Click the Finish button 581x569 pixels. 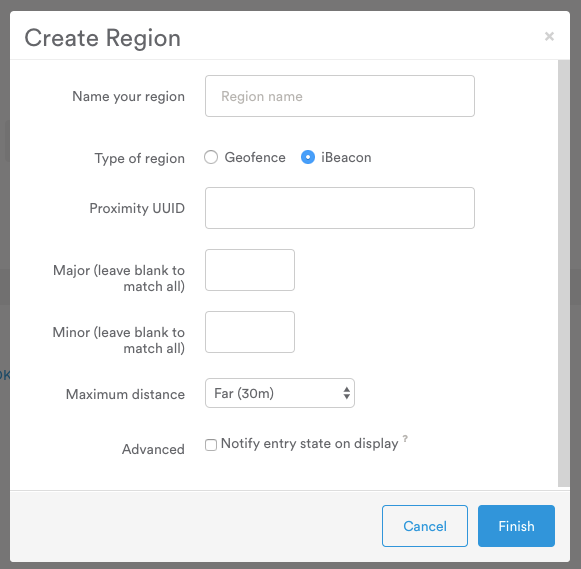pos(516,526)
